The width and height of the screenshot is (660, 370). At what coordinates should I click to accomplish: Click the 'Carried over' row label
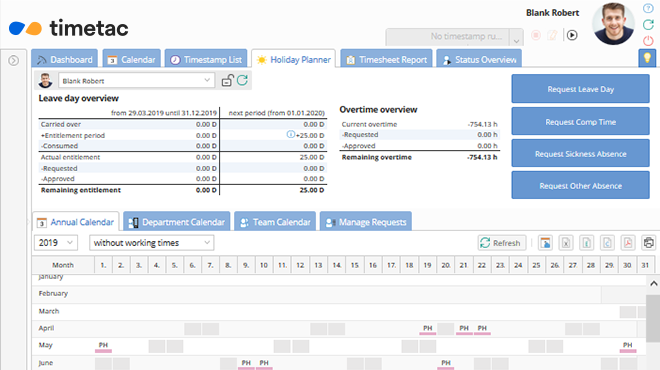(x=61, y=124)
